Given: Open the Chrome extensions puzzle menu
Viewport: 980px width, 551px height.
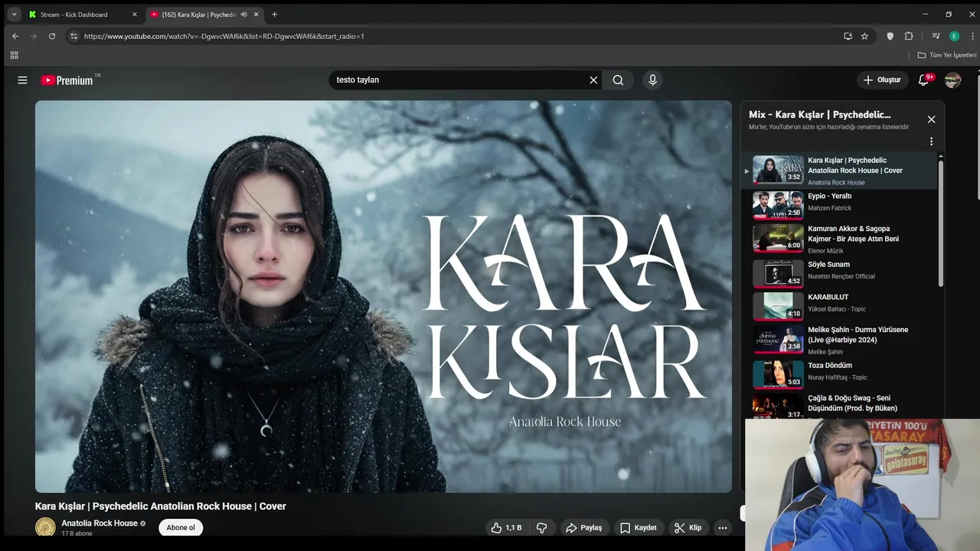Looking at the screenshot, I should tap(909, 36).
